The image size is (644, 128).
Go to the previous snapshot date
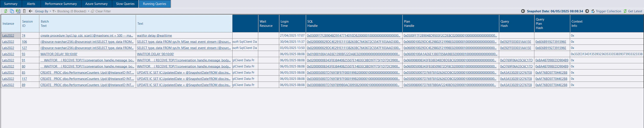pyautogui.click(x=523, y=11)
